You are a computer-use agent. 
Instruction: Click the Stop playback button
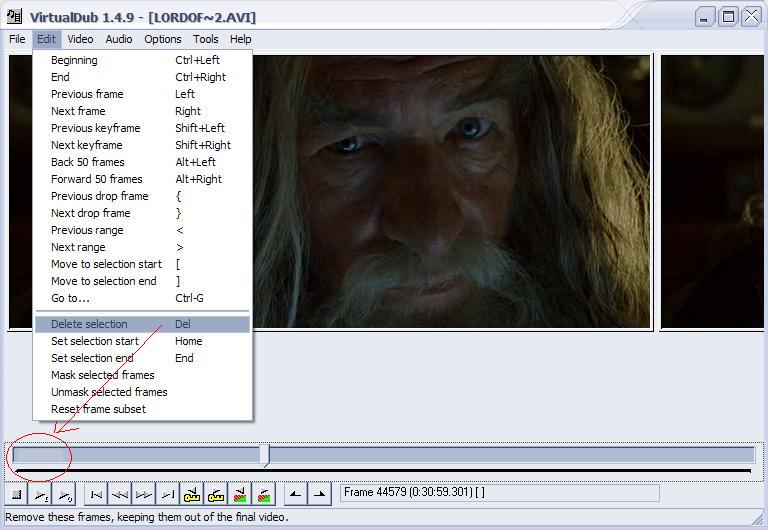pos(17,494)
